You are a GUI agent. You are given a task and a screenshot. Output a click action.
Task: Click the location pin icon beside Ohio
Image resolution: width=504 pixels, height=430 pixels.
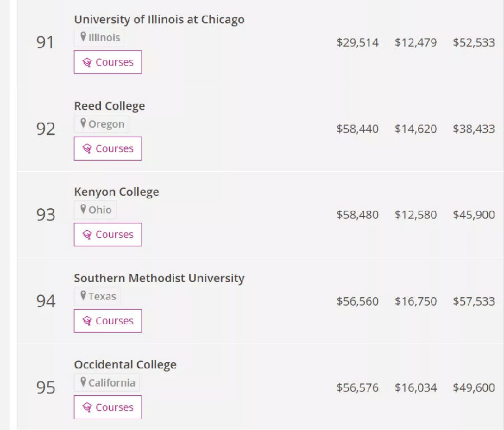tap(83, 210)
